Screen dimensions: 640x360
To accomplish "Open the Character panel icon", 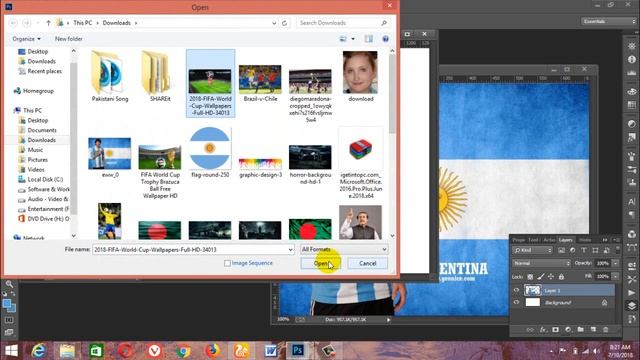I will click(x=632, y=202).
